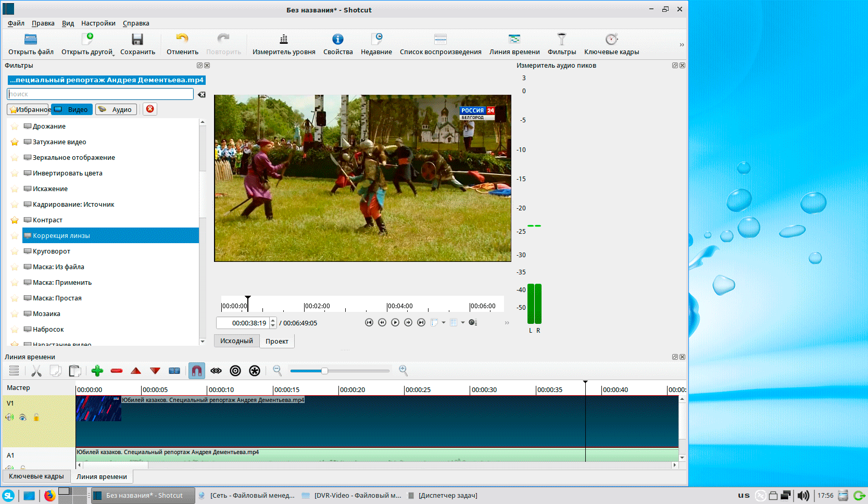Toggle the magnet snapping button
Viewport: 868px width, 504px height.
(196, 371)
